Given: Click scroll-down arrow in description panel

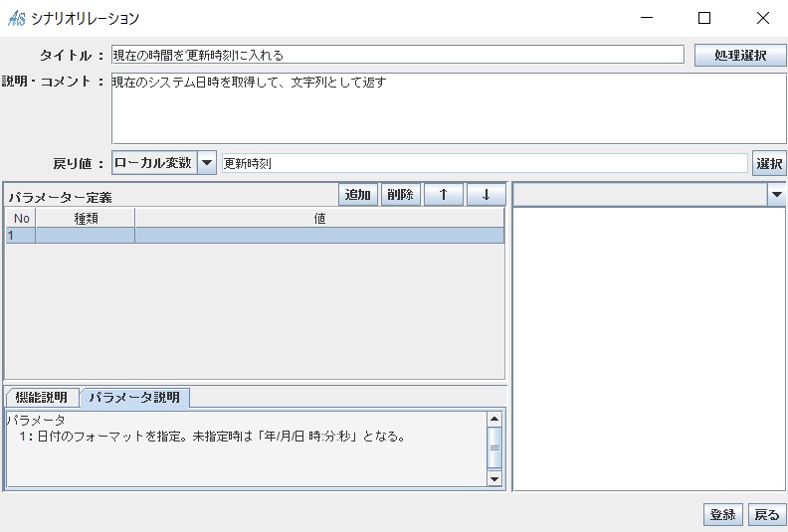Looking at the screenshot, I should click(x=494, y=478).
